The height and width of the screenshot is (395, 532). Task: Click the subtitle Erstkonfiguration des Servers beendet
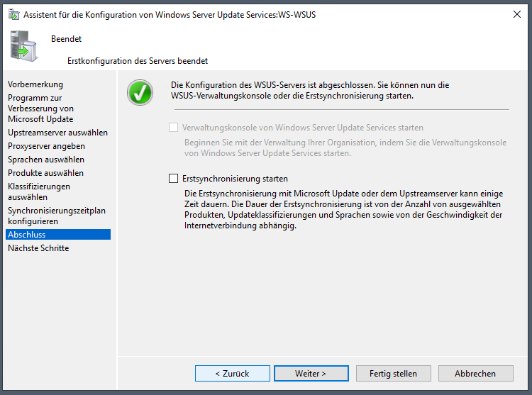138,61
